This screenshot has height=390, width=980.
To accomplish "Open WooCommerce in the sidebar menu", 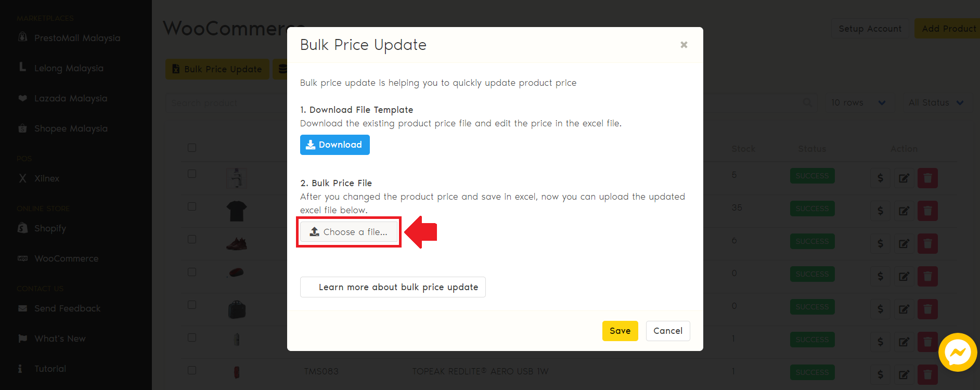I will tap(66, 258).
